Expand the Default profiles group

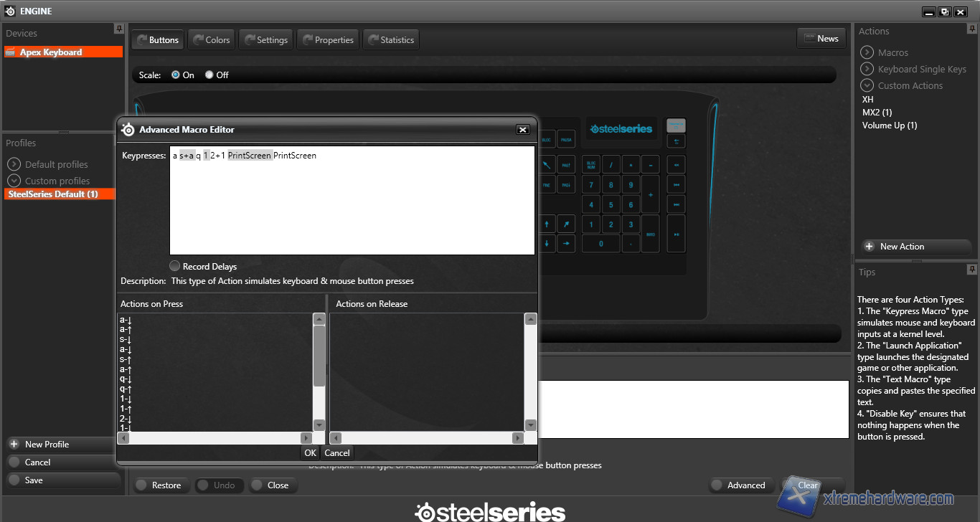14,164
